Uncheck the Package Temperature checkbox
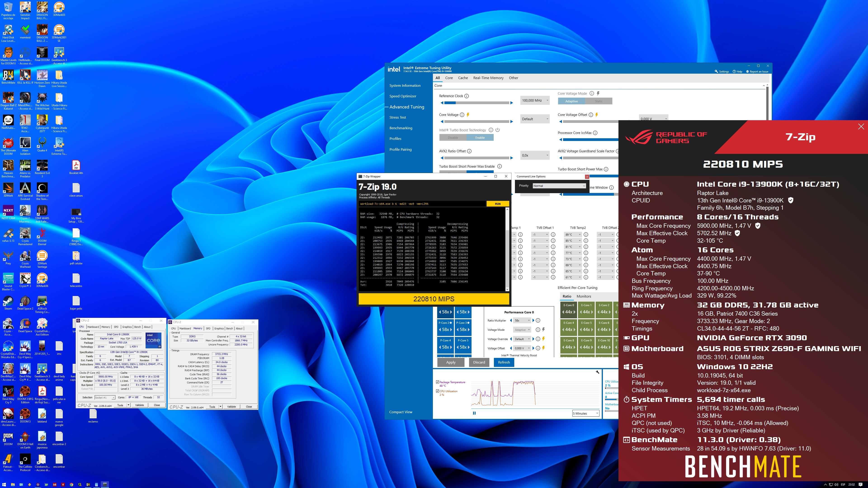The width and height of the screenshot is (868, 488). (x=437, y=382)
